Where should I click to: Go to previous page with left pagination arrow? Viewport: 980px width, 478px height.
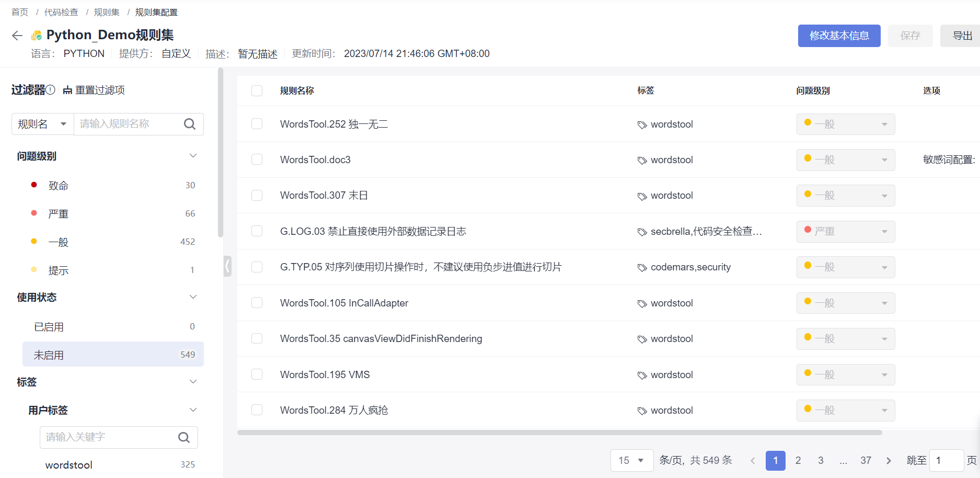coord(753,461)
